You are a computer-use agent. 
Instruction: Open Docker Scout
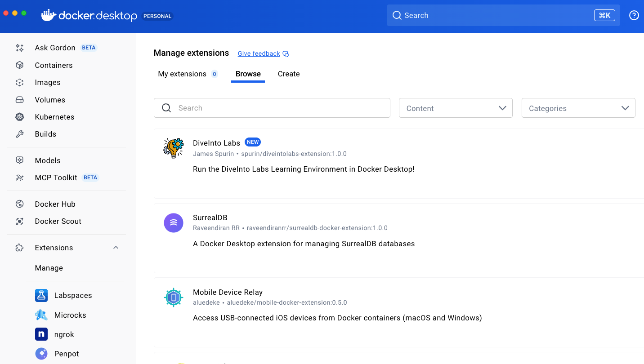tap(58, 221)
